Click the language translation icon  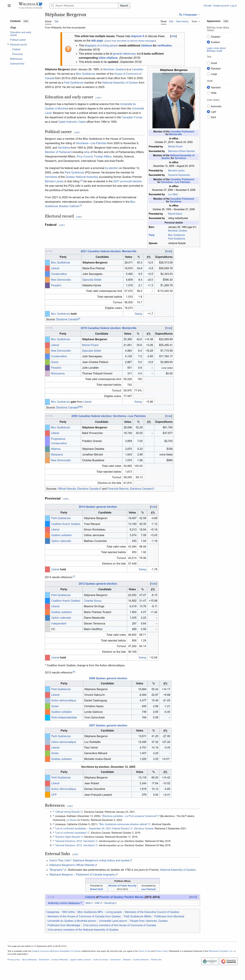(180, 15)
